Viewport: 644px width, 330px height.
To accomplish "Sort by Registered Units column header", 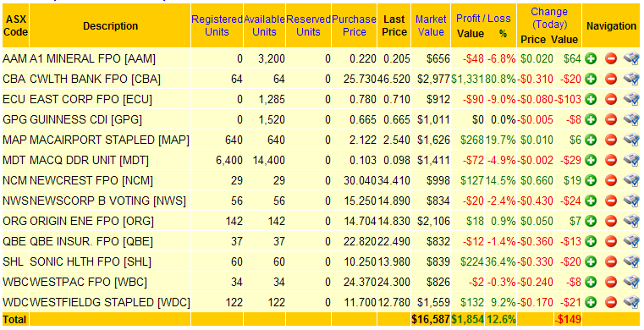I will [217, 25].
